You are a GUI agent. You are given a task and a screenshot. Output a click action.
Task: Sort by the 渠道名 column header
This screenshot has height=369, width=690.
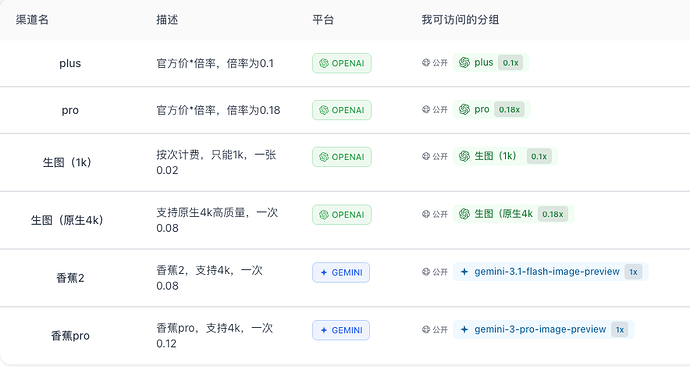coord(32,20)
